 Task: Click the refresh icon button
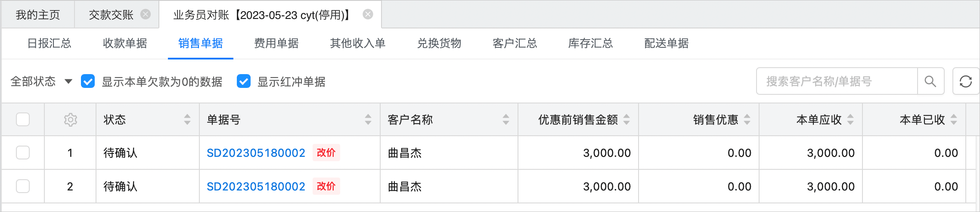click(x=966, y=81)
